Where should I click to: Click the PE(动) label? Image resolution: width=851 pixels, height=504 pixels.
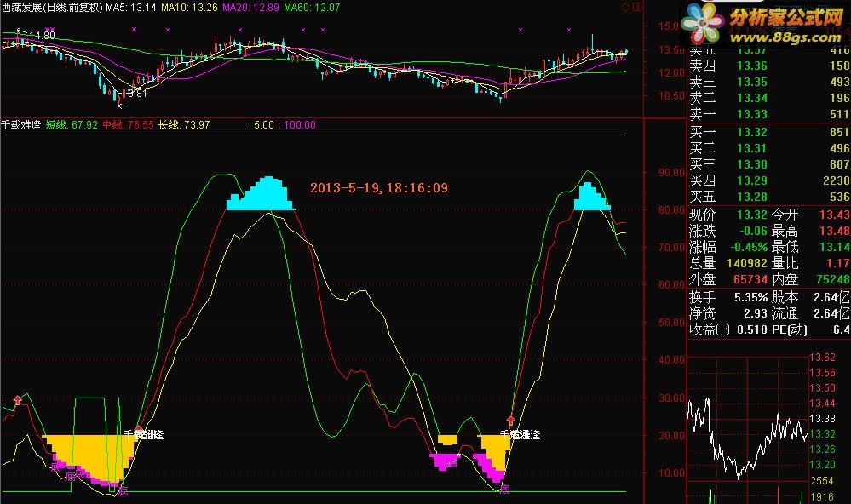(x=789, y=329)
